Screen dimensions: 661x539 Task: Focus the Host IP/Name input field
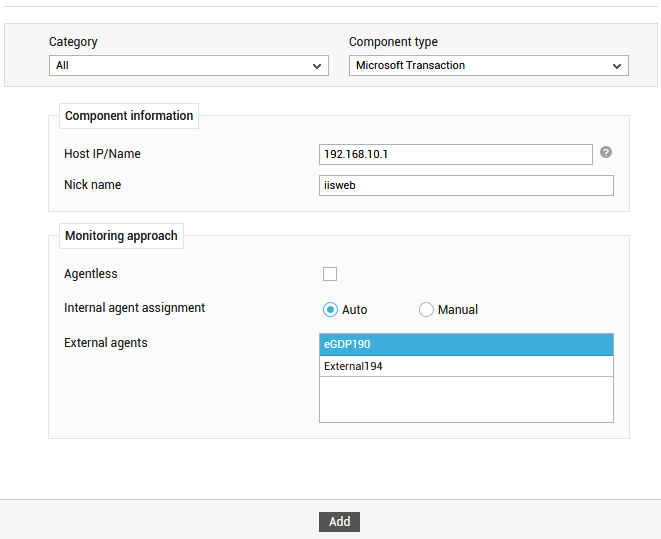tap(456, 154)
